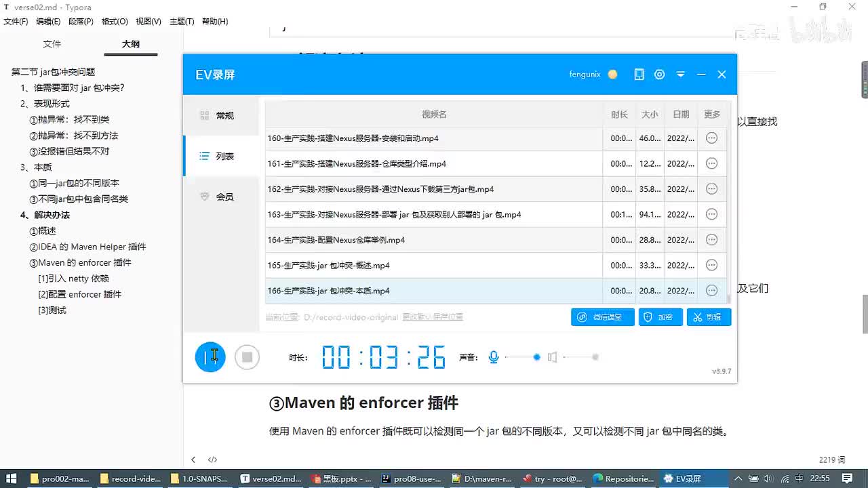Select 160-生产实践-搭建Nexus服务器-安装和启动.mp4

coord(353,138)
